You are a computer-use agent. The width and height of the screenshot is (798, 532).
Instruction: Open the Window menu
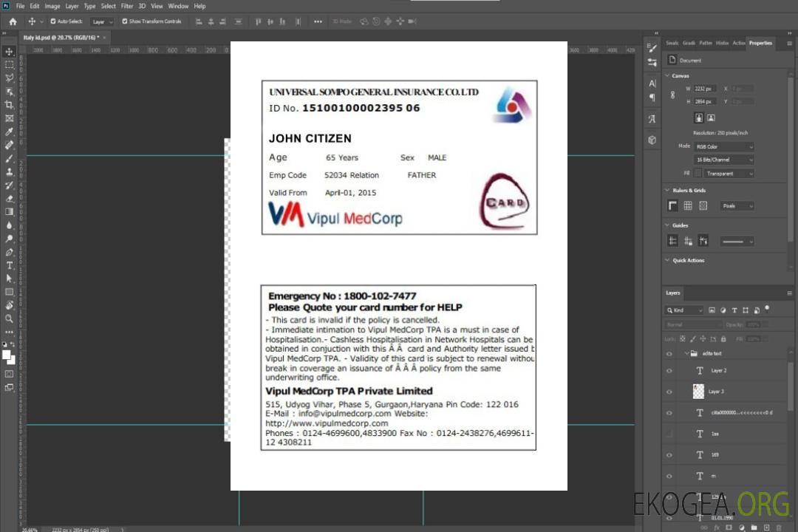pyautogui.click(x=178, y=6)
